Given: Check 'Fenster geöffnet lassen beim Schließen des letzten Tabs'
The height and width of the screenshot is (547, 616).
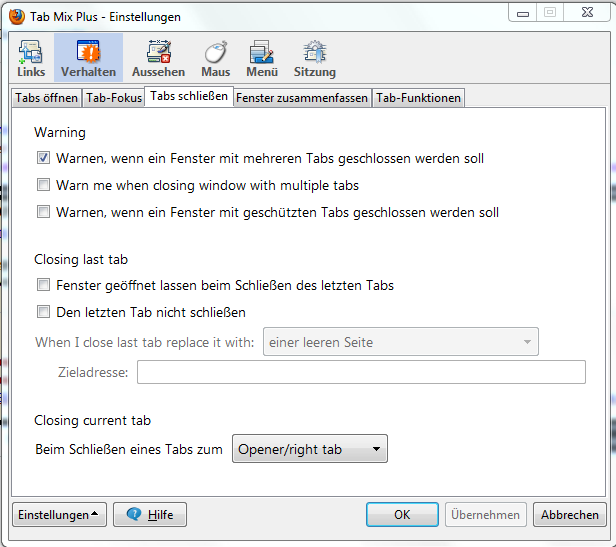Looking at the screenshot, I should (43, 285).
